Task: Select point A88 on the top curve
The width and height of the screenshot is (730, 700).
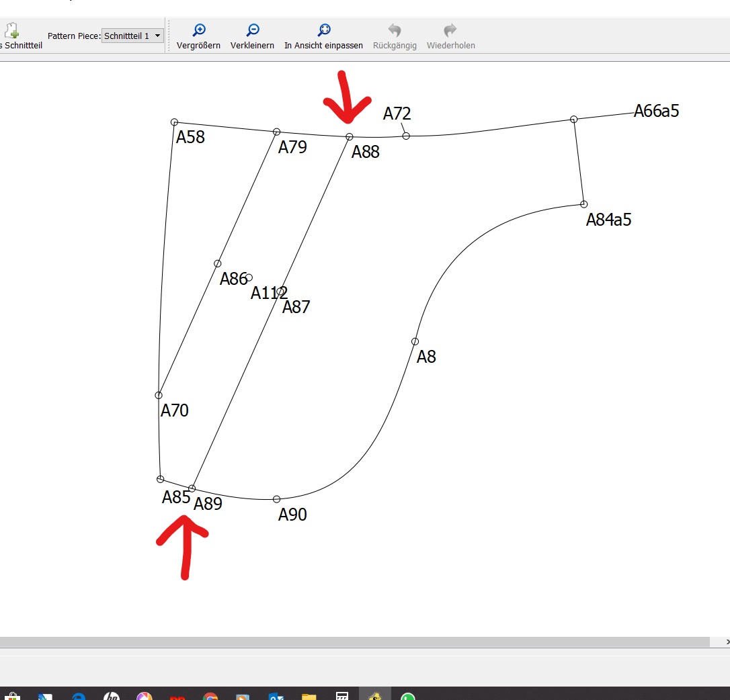Action: [x=350, y=136]
